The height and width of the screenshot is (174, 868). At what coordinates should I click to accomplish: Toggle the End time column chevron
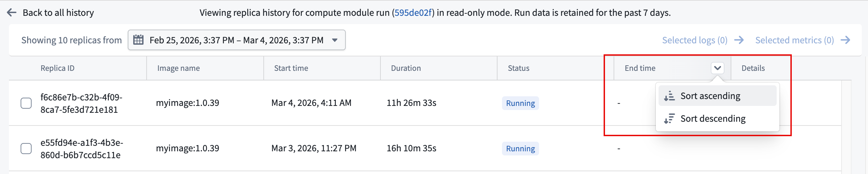[x=718, y=68]
